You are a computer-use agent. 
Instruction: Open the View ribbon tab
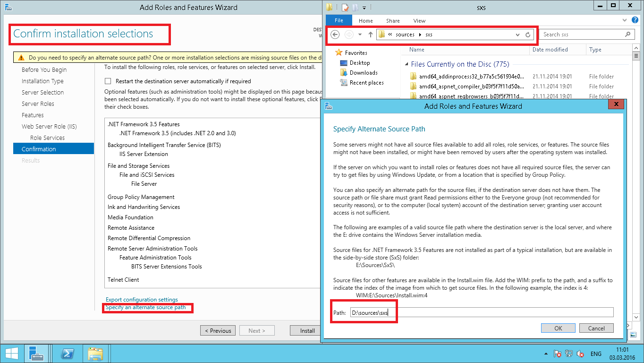(x=419, y=21)
